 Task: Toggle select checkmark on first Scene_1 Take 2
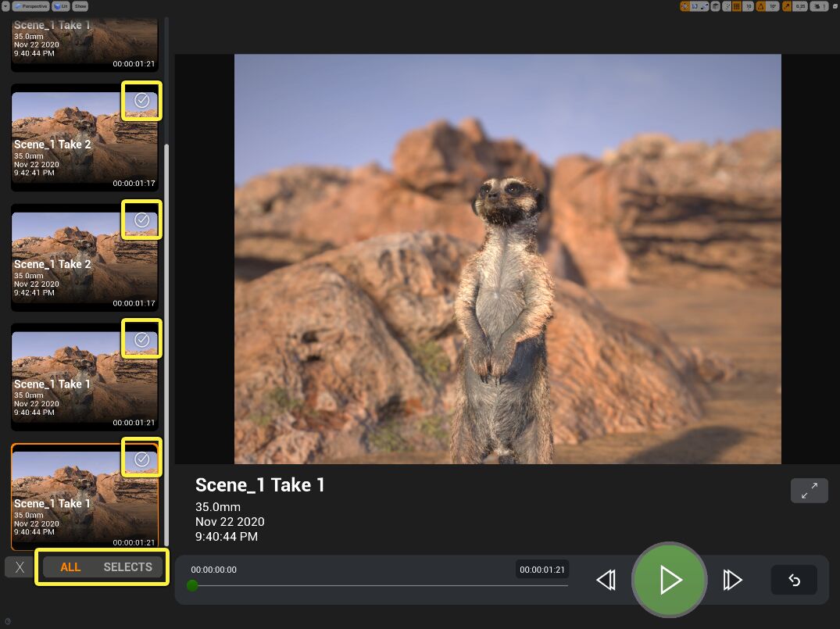pos(141,101)
